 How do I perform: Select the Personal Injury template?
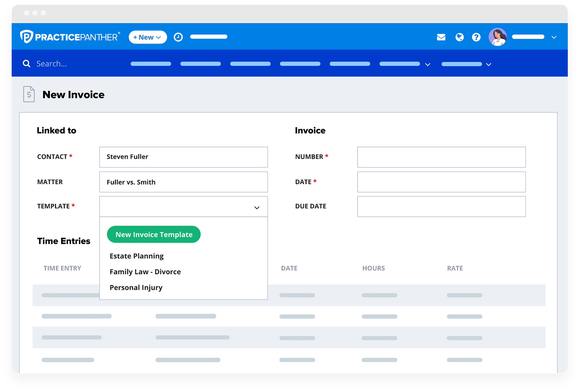(136, 287)
